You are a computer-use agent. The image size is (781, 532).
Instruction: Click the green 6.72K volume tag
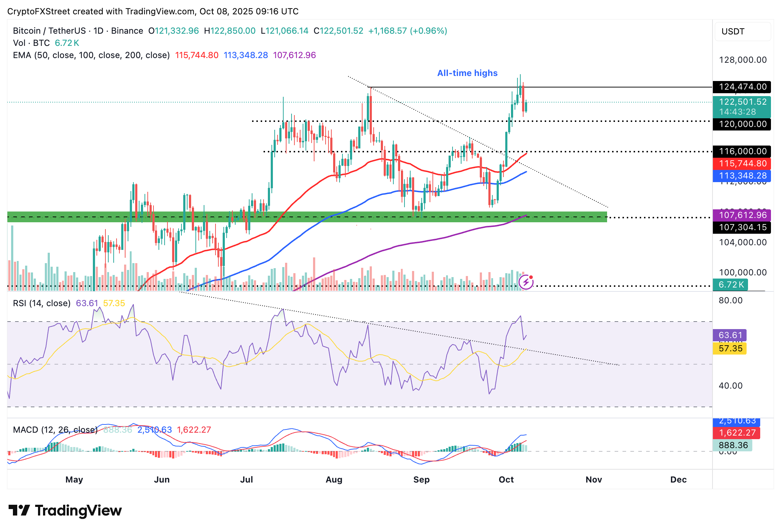pyautogui.click(x=731, y=285)
